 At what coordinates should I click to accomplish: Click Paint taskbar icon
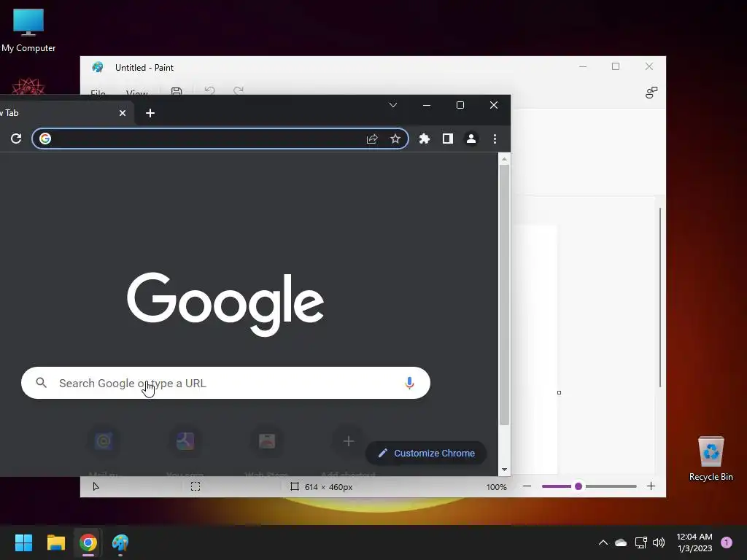120,542
